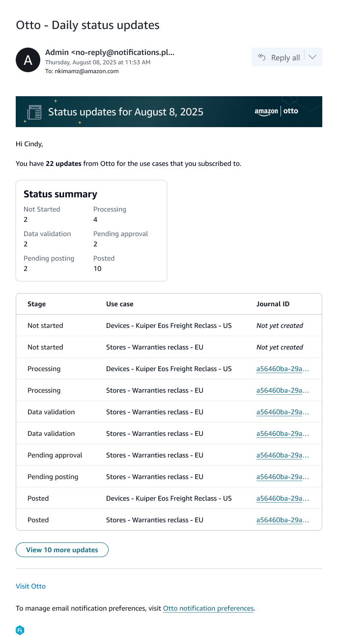Click the 'Journal ID' column header
Image resolution: width=338 pixels, height=644 pixels.
(x=273, y=304)
